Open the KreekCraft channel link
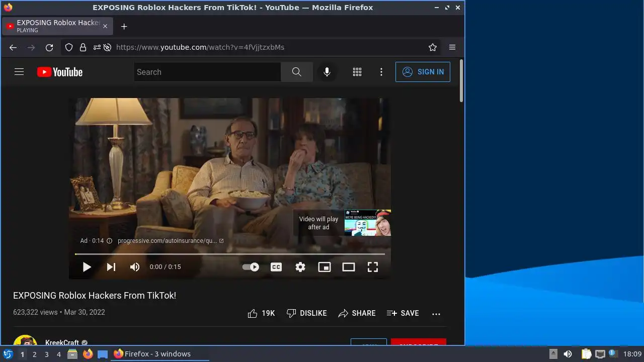 pyautogui.click(x=62, y=342)
